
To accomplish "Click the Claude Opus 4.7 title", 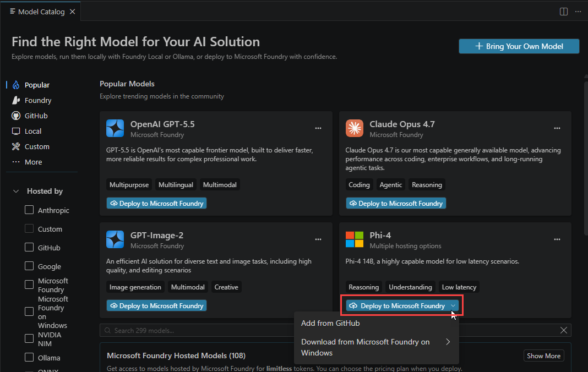I will coord(402,124).
